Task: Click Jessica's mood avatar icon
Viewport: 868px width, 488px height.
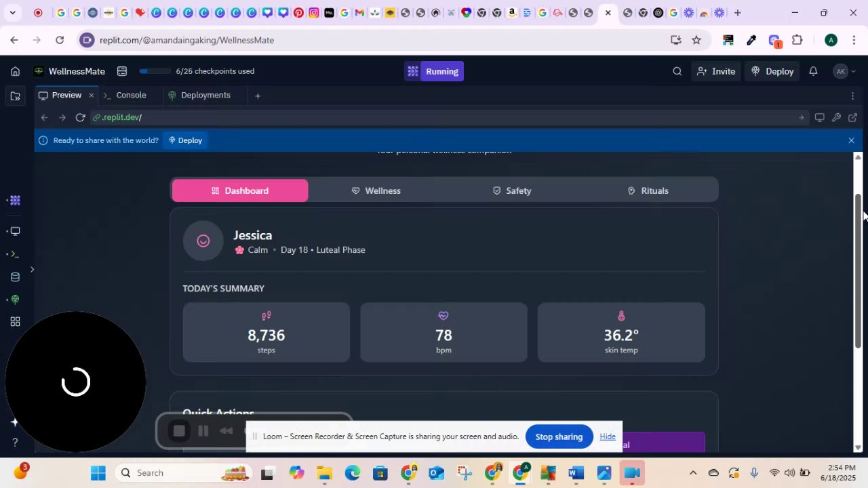Action: click(203, 241)
